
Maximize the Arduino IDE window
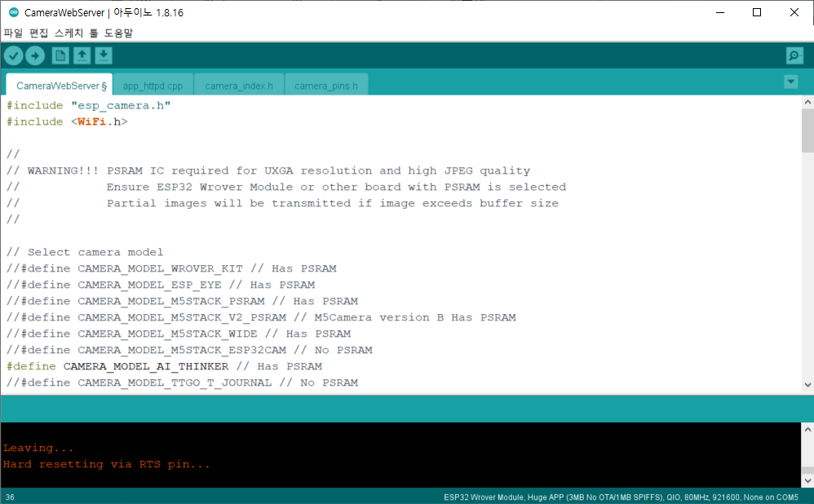click(757, 12)
